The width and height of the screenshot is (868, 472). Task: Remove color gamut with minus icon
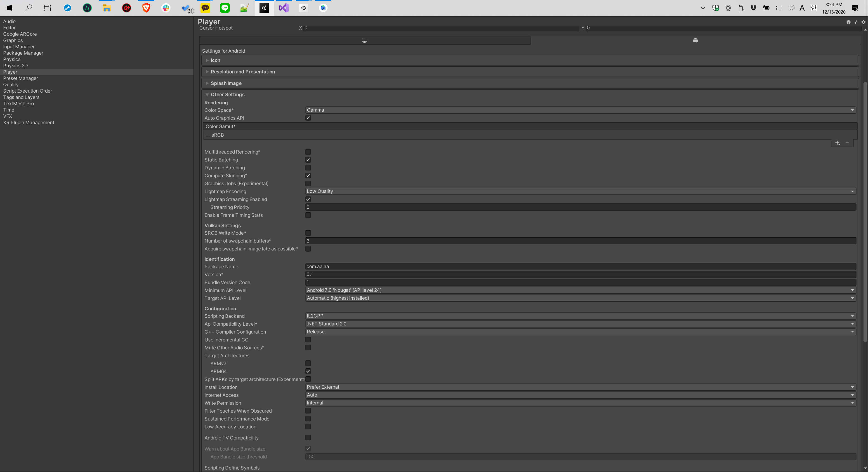[x=847, y=143]
